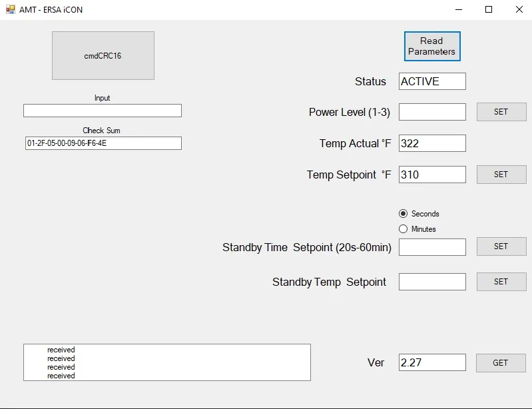Click the Power Level (1-3) label
The width and height of the screenshot is (532, 409).
click(x=350, y=113)
